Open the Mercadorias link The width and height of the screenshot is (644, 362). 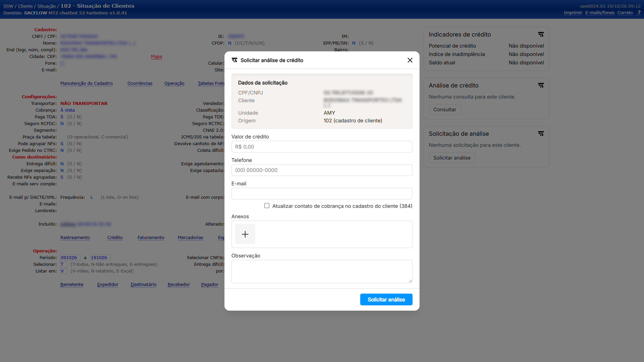tap(191, 238)
